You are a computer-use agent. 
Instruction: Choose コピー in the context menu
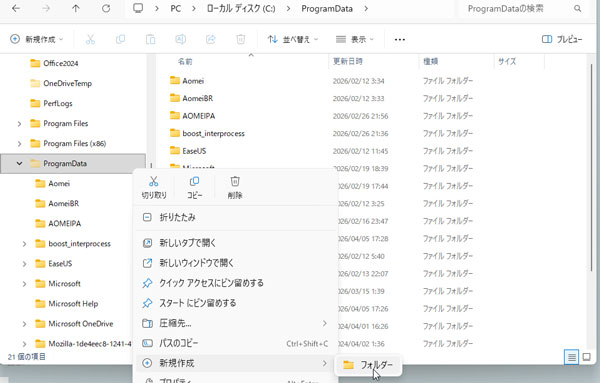point(194,187)
